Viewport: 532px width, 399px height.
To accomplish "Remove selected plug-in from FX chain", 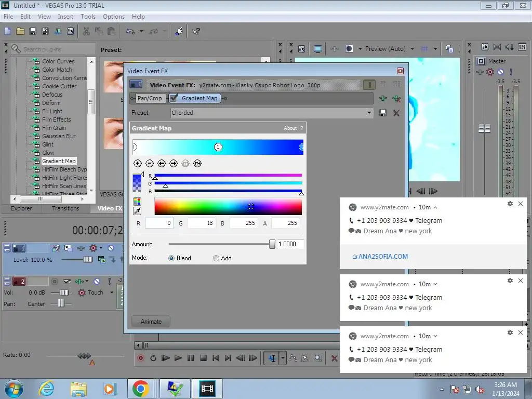I will pos(396,98).
